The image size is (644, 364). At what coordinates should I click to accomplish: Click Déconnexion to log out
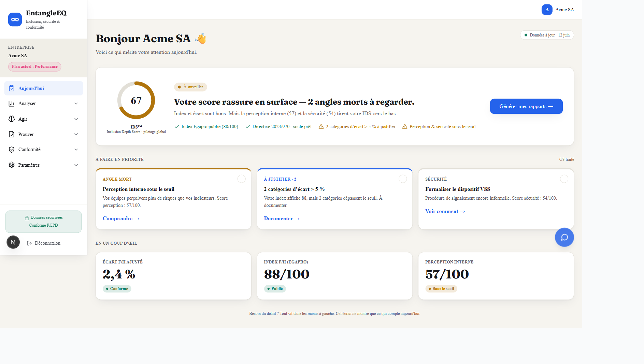pos(44,243)
